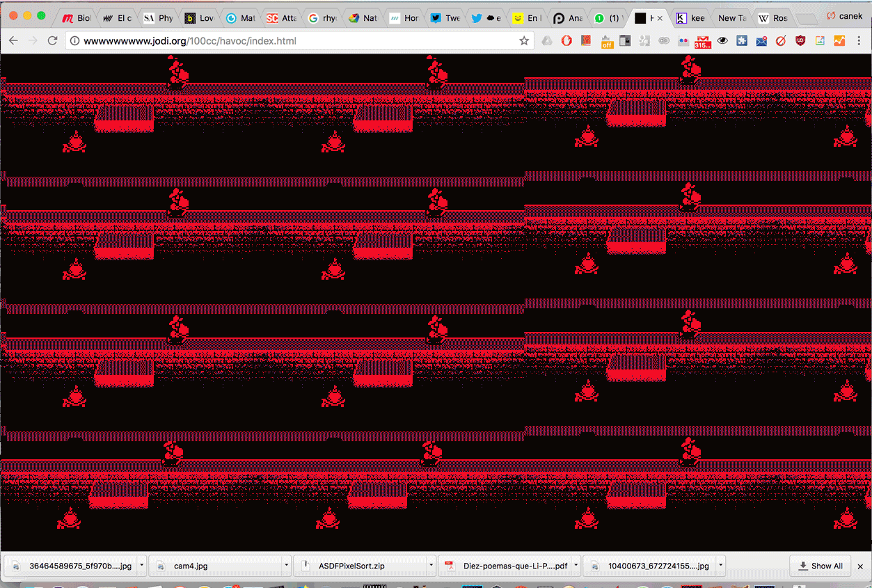The image size is (872, 588).
Task: Click the Show All downloads button
Action: pos(821,566)
